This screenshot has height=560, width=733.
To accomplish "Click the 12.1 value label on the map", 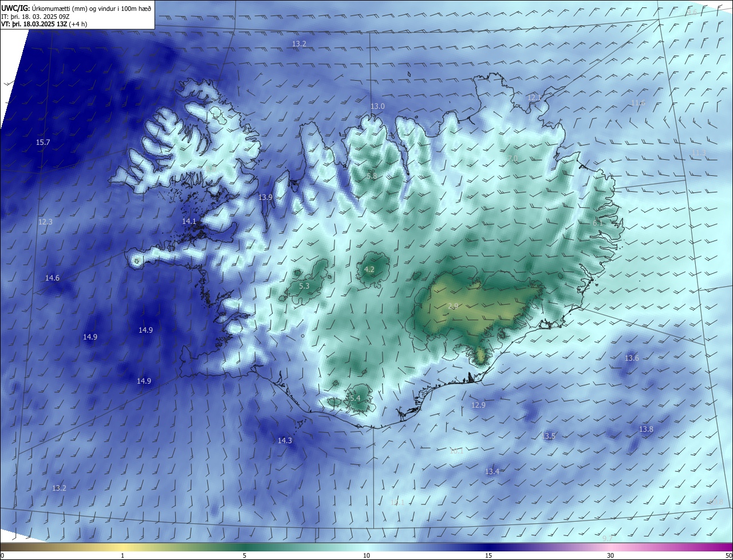I will (534, 98).
